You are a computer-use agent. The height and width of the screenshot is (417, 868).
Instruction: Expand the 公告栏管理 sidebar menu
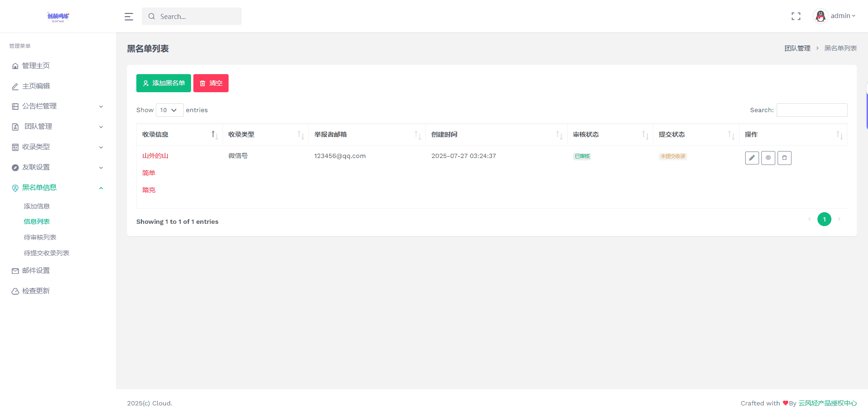click(57, 106)
